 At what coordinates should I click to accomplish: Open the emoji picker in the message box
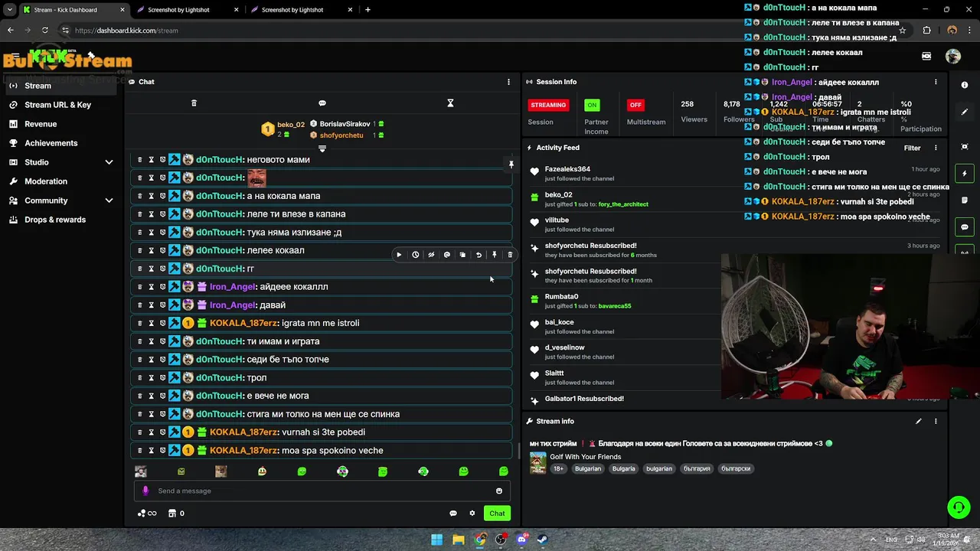499,491
